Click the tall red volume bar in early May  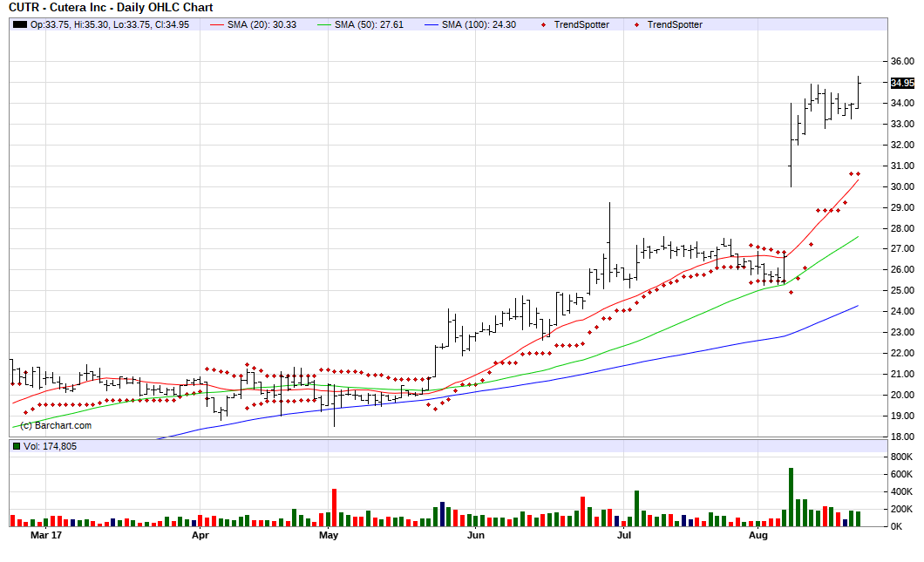[334, 508]
